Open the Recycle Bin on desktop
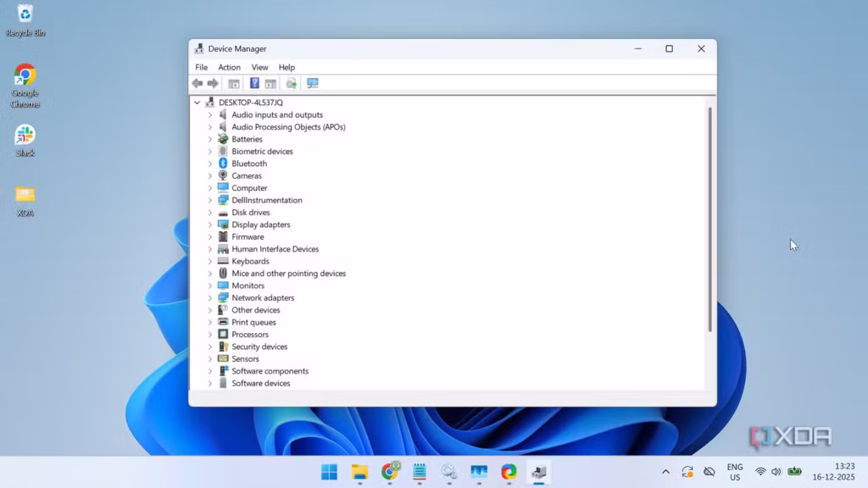The height and width of the screenshot is (488, 868). tap(25, 20)
